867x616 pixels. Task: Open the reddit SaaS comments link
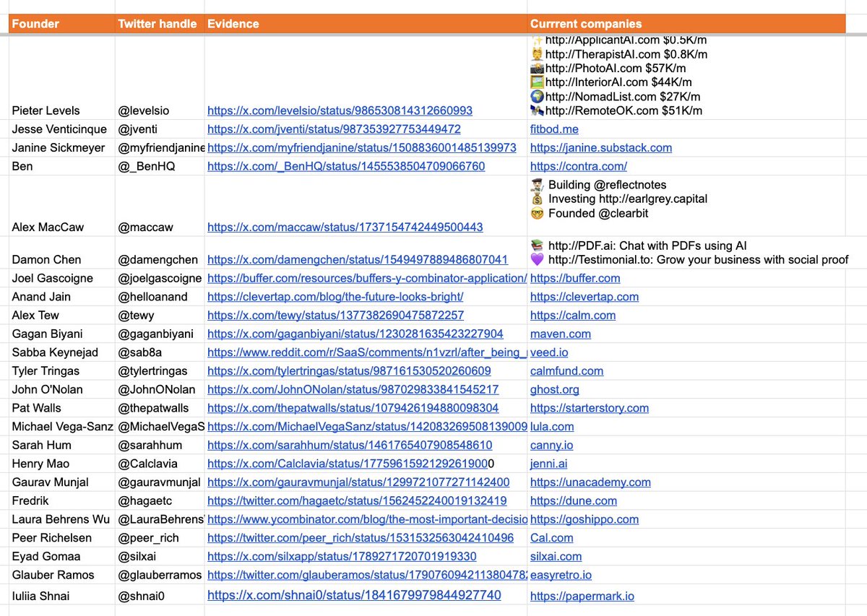point(367,352)
